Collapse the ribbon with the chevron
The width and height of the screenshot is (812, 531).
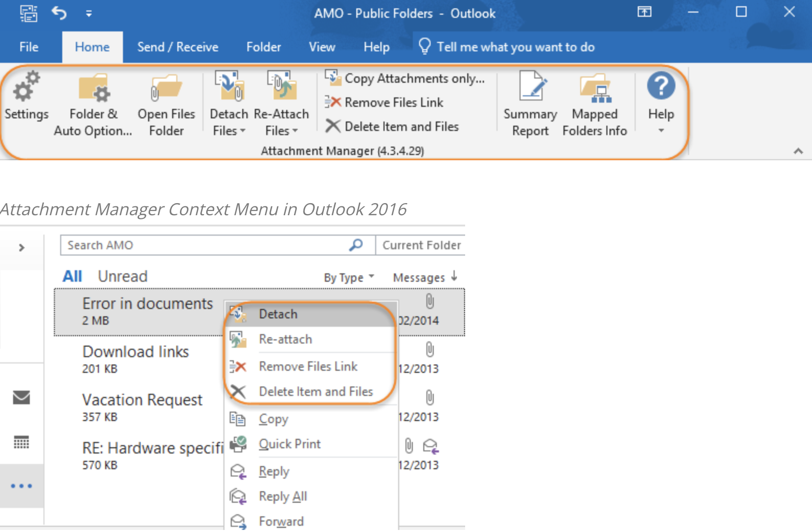(x=798, y=151)
